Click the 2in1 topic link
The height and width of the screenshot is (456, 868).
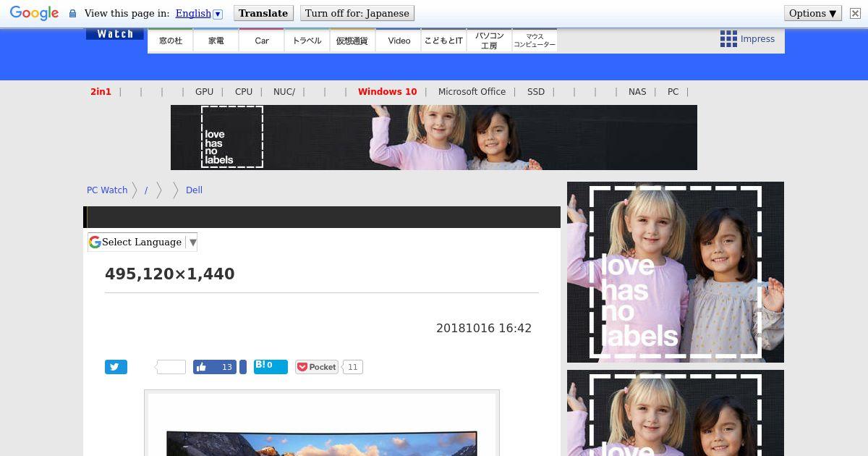(x=101, y=92)
